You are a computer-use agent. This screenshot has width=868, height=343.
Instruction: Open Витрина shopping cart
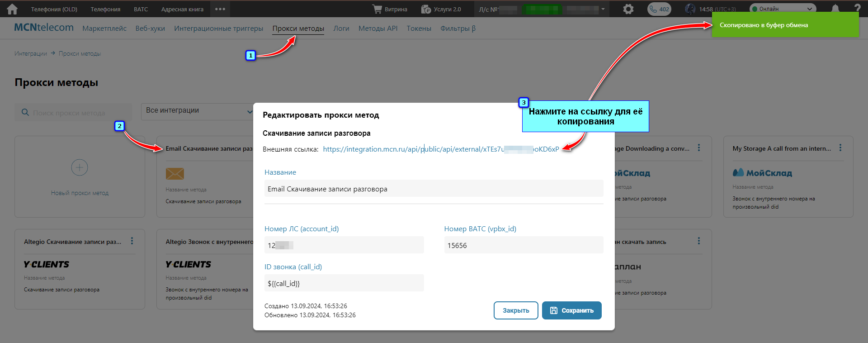pos(389,9)
